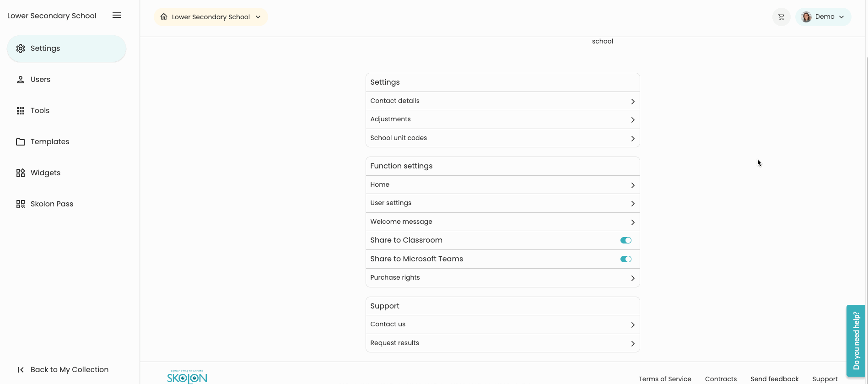Click the Send feedback footer link
This screenshot has height=384, width=868.
coord(774,379)
